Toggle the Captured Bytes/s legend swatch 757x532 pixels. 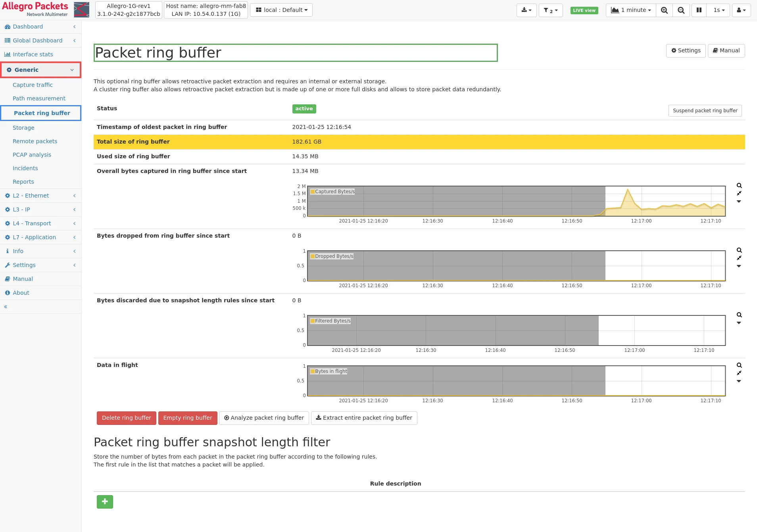coord(312,192)
